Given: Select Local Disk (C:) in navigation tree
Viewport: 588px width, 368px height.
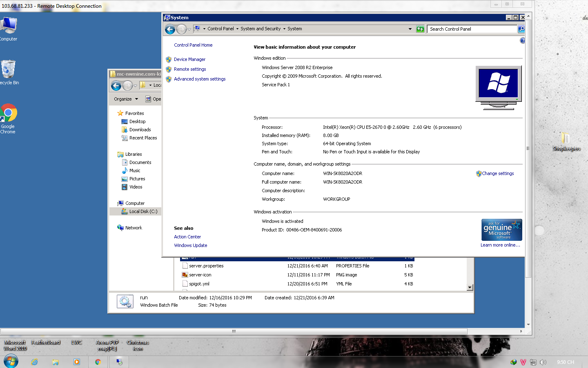Looking at the screenshot, I should pos(143,211).
